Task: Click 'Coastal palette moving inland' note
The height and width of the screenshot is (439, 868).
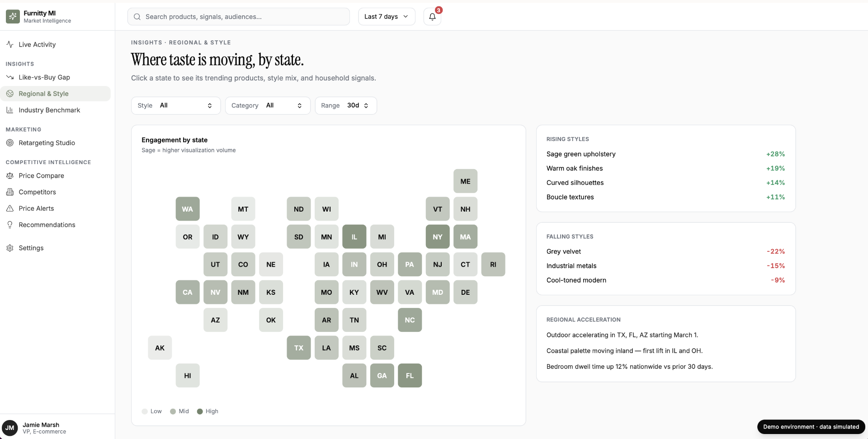Action: 624,351
